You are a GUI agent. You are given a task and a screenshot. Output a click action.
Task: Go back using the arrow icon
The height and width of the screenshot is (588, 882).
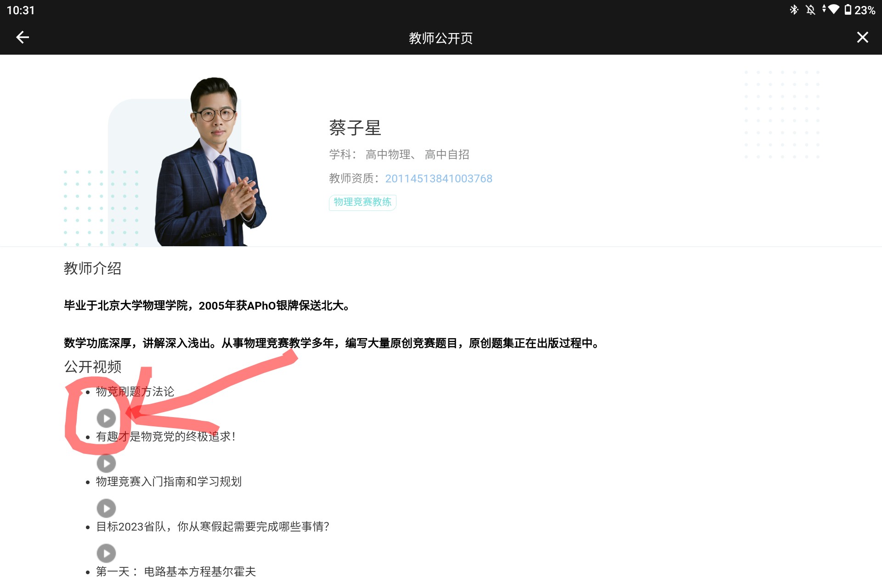click(22, 37)
